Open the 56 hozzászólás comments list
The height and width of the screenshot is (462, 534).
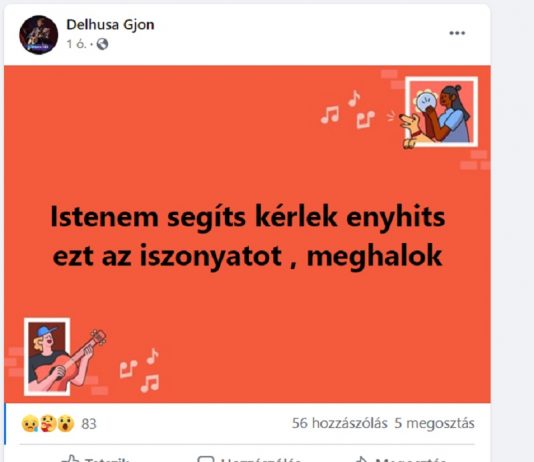[x=340, y=423]
